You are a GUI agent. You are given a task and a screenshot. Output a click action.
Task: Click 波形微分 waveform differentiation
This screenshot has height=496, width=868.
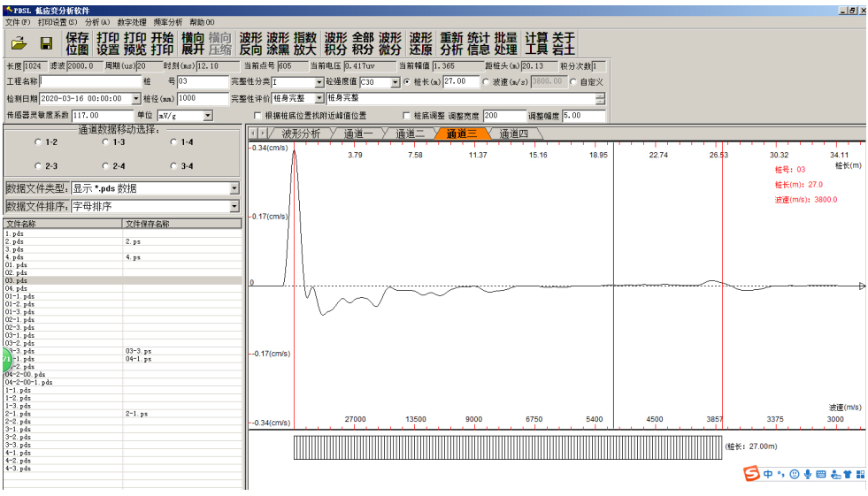(x=389, y=43)
